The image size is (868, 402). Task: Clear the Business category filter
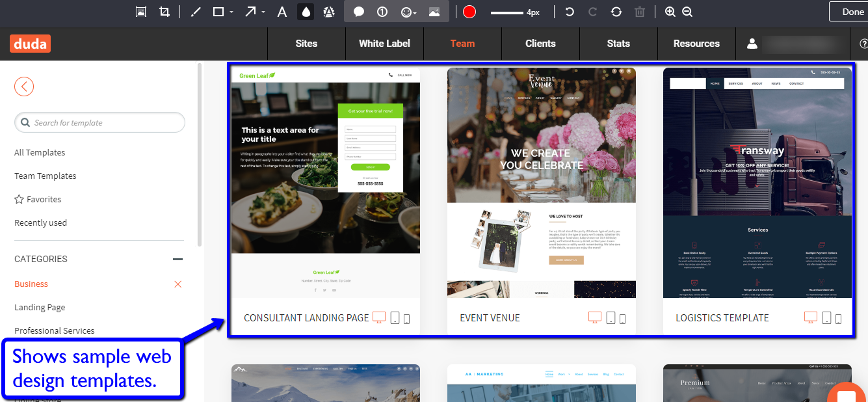[178, 284]
